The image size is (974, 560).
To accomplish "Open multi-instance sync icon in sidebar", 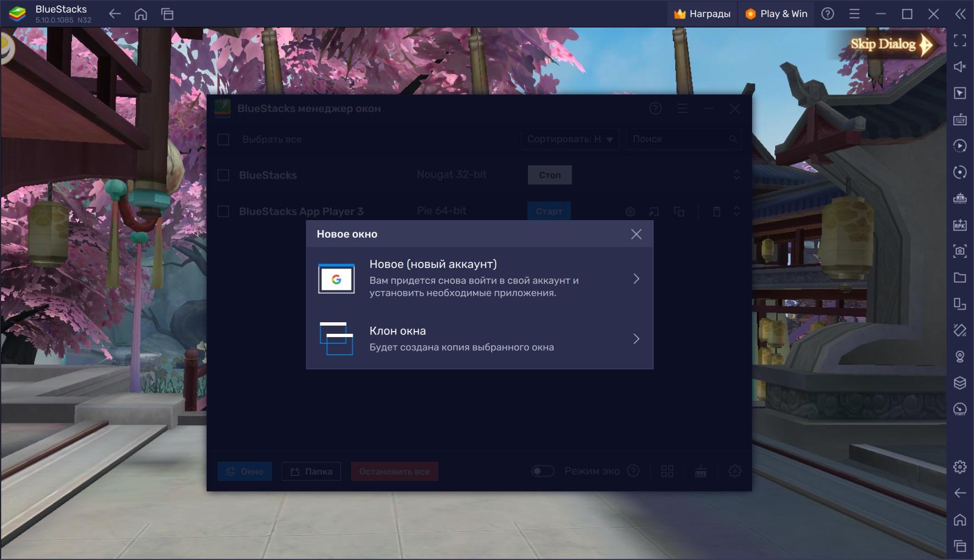I will 960,198.
